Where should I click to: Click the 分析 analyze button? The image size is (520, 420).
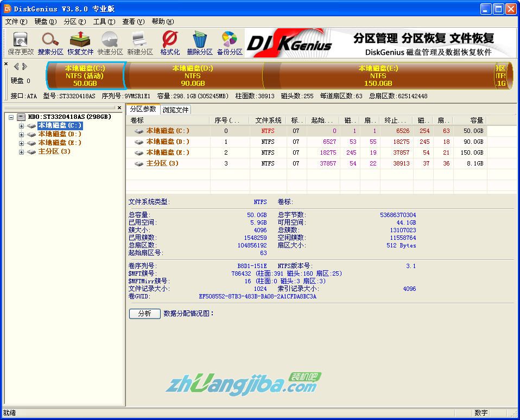(144, 314)
